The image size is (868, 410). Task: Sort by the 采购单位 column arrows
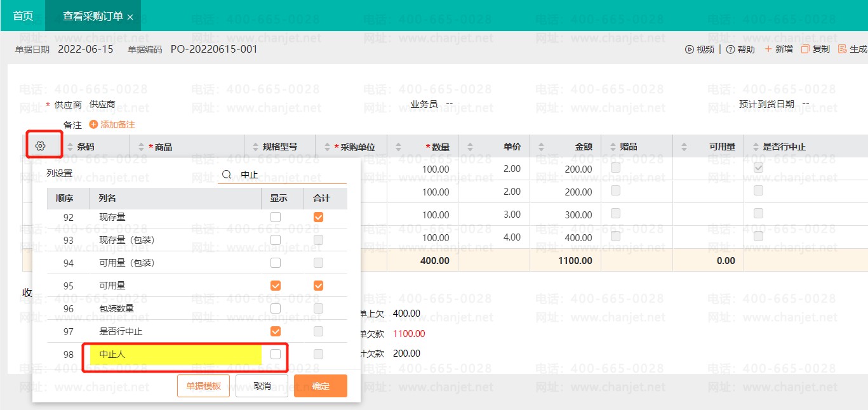(328, 147)
